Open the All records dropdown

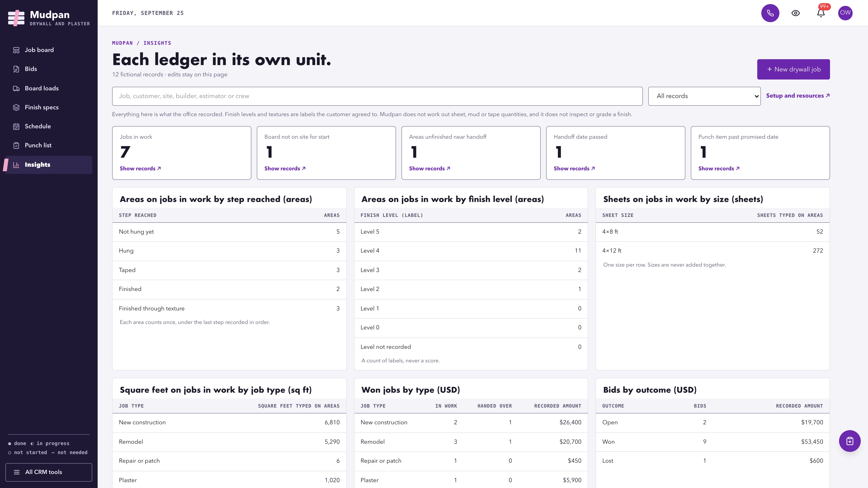pyautogui.click(x=704, y=96)
